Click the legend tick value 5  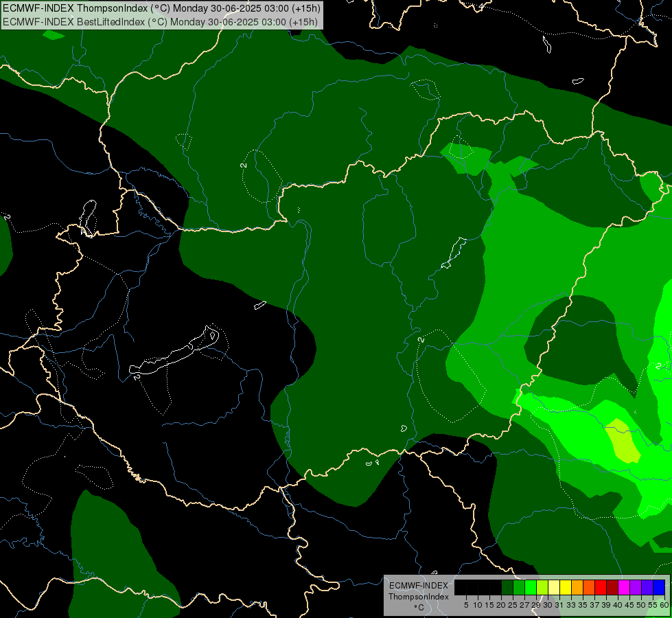pos(466,605)
